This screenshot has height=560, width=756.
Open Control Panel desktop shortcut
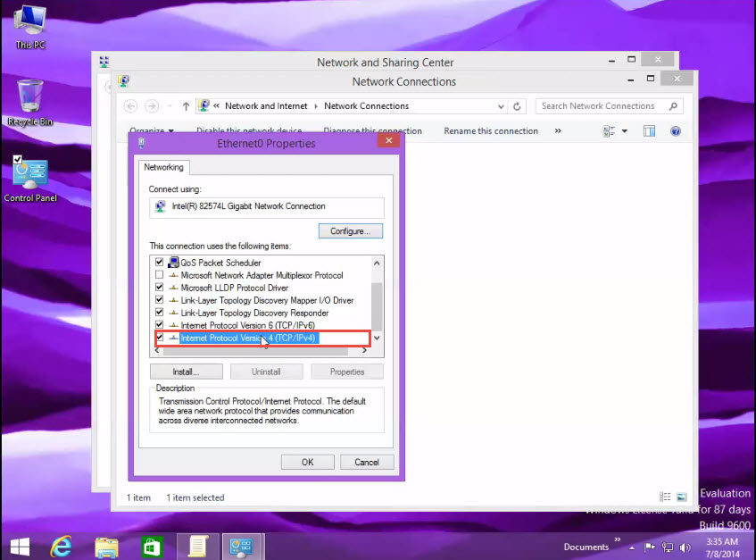[x=29, y=179]
